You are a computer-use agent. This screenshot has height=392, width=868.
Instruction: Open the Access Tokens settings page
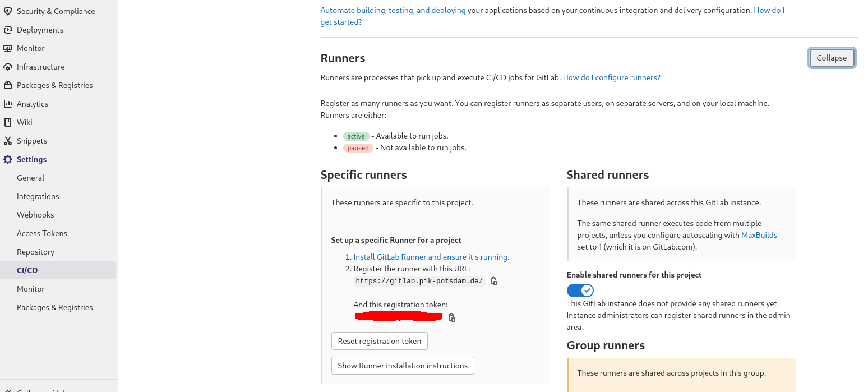42,233
